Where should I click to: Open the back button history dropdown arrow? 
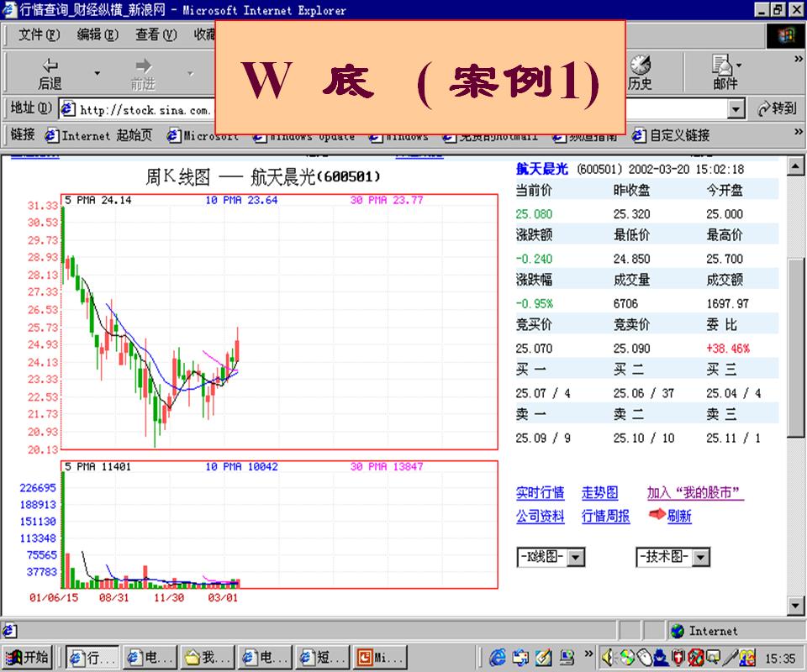point(97,74)
